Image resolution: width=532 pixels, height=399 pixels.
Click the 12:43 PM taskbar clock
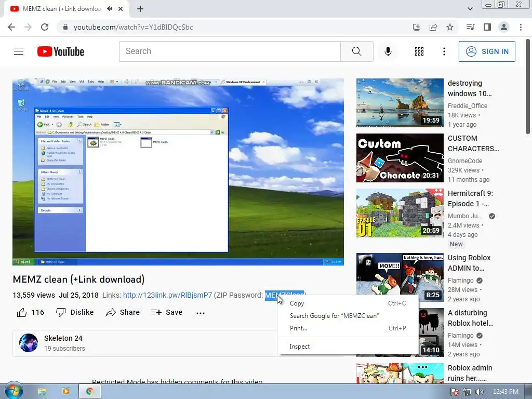pyautogui.click(x=506, y=392)
